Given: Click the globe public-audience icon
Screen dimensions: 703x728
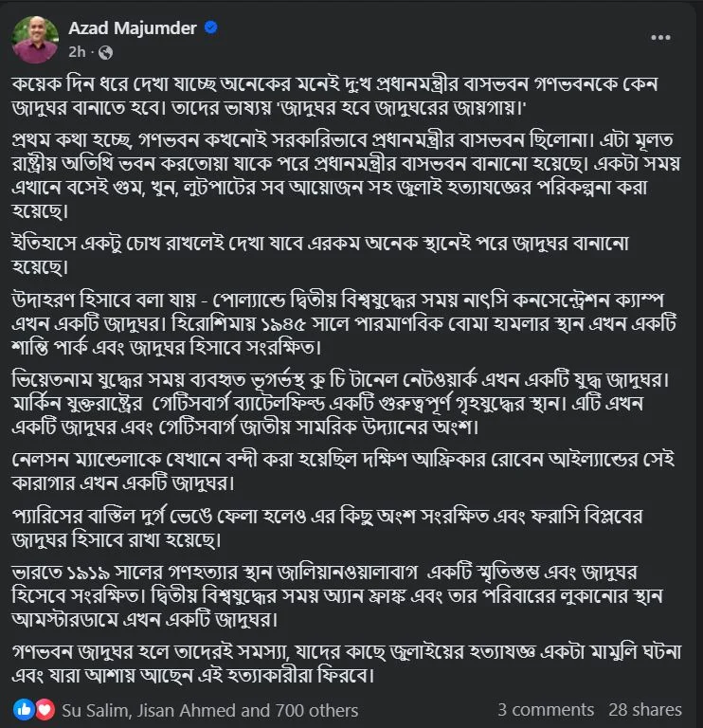Looking at the screenshot, I should tap(105, 51).
